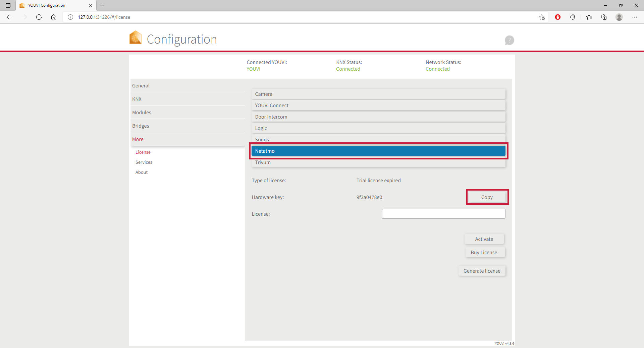644x348 pixels.
Task: Click the browser Forward arrow
Action: 24,17
